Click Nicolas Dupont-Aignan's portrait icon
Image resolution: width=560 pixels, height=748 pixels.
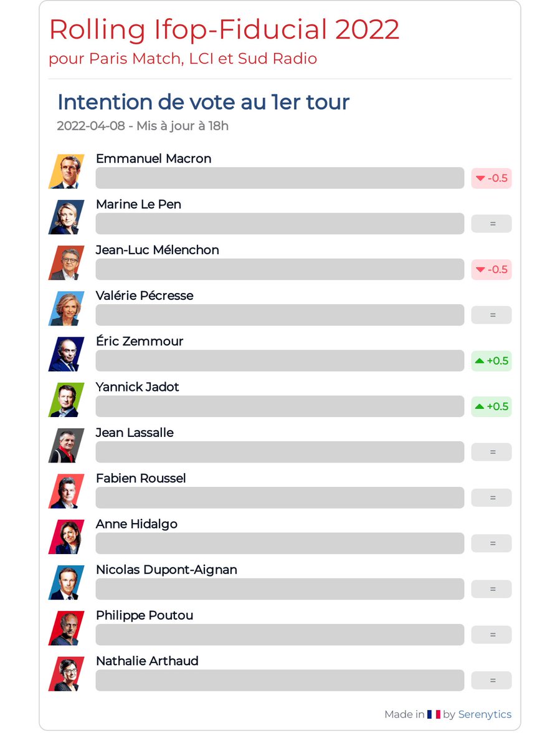tap(67, 582)
